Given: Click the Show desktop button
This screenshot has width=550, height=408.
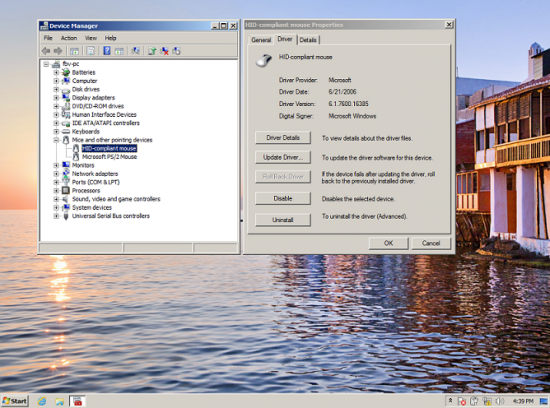Looking at the screenshot, I should coord(544,401).
